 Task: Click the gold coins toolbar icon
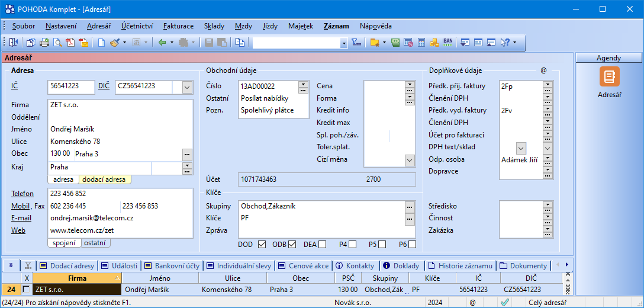[434, 42]
